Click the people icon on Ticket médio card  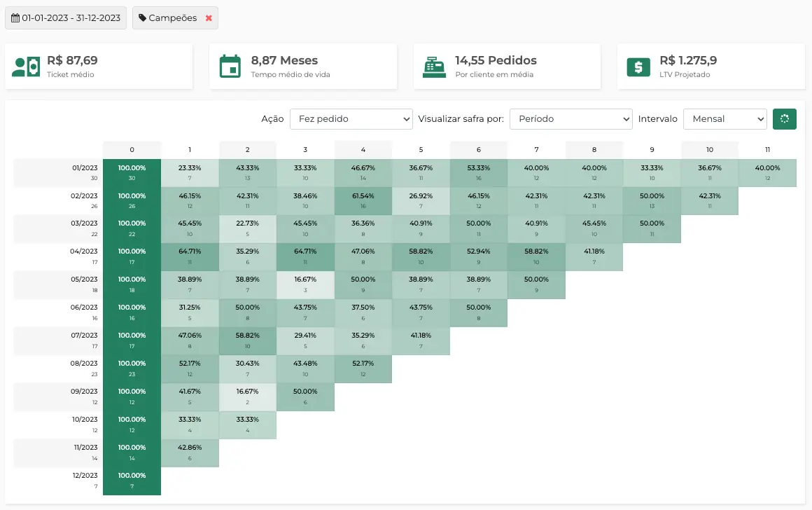click(x=26, y=67)
